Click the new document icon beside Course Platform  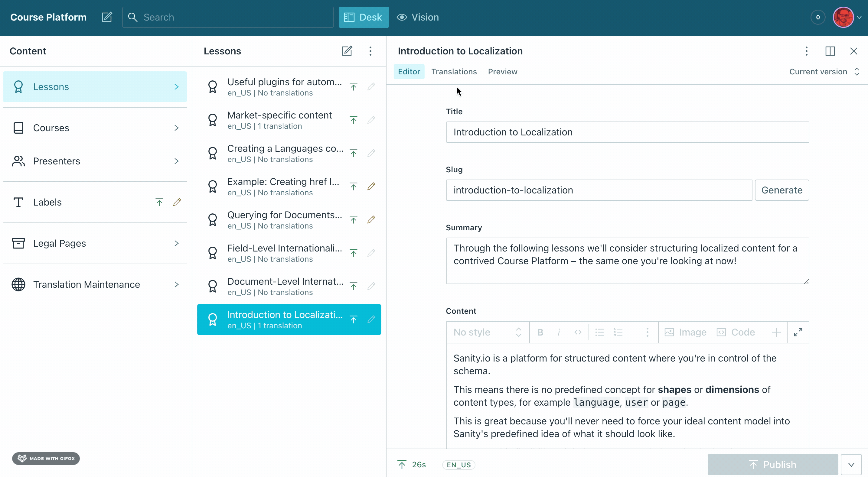(x=107, y=17)
